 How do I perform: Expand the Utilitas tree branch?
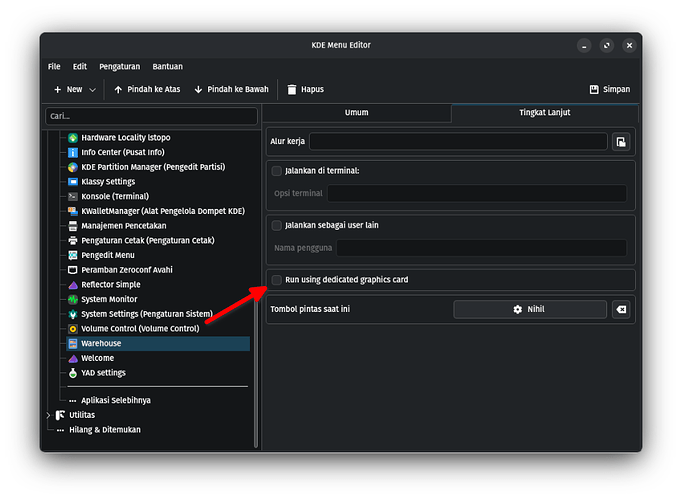click(49, 416)
